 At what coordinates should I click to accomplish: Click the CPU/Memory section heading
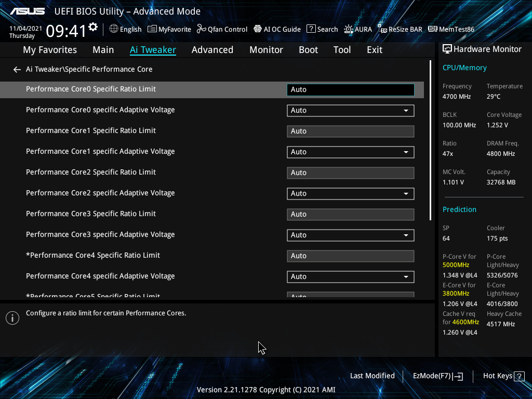pyautogui.click(x=464, y=68)
